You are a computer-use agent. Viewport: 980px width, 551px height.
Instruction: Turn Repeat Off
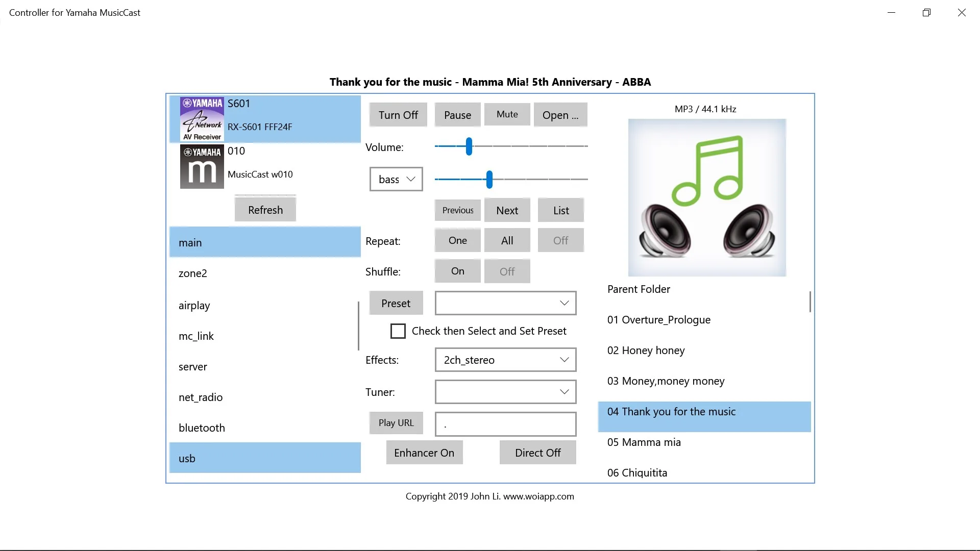click(561, 240)
